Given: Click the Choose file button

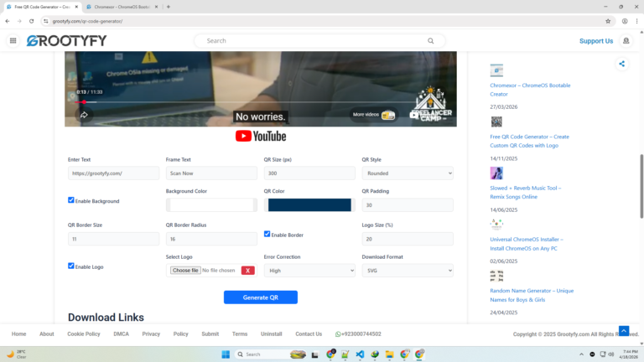Looking at the screenshot, I should [185, 271].
